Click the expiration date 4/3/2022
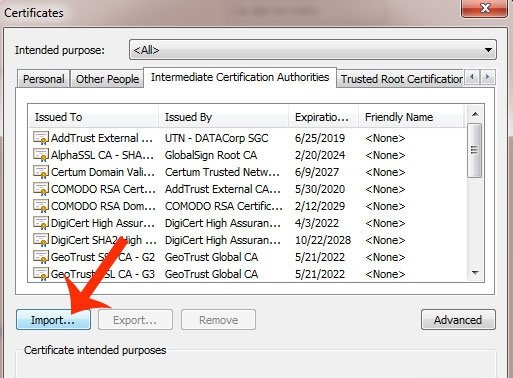This screenshot has height=378, width=513. 317,223
